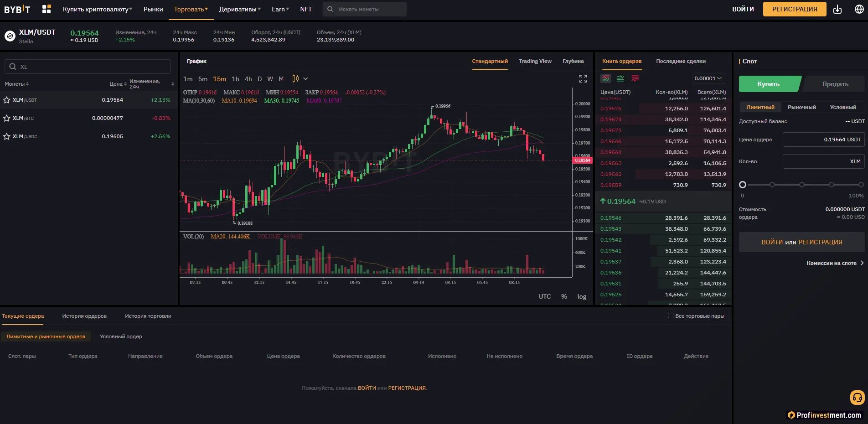Open the Рынки menu item
Screen dimensions: 868x424
153,9
